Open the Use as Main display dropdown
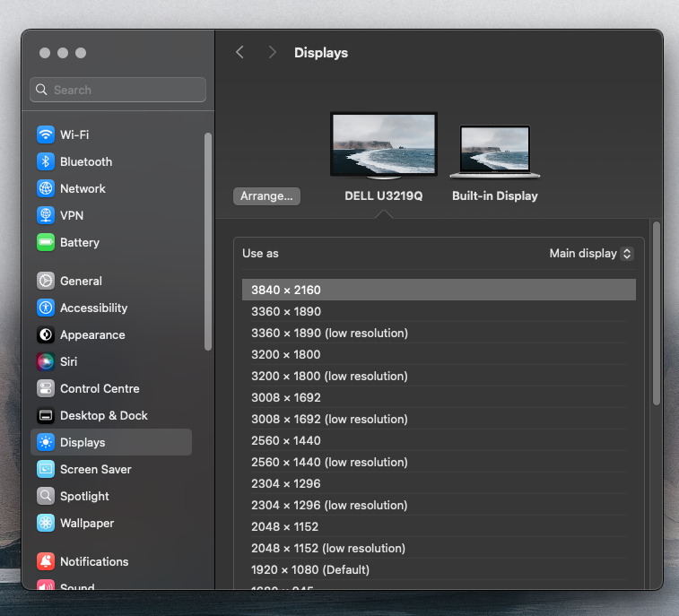This screenshot has height=616, width=679. coord(591,254)
